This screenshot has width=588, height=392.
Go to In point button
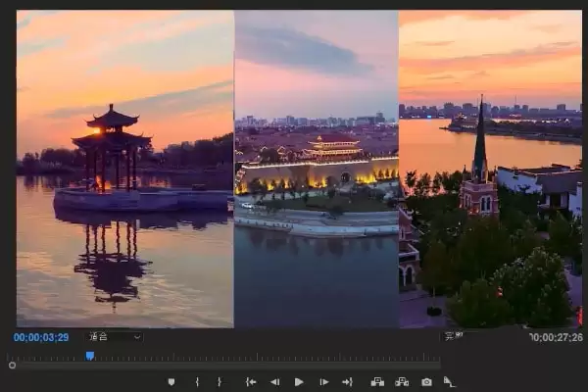pyautogui.click(x=251, y=382)
